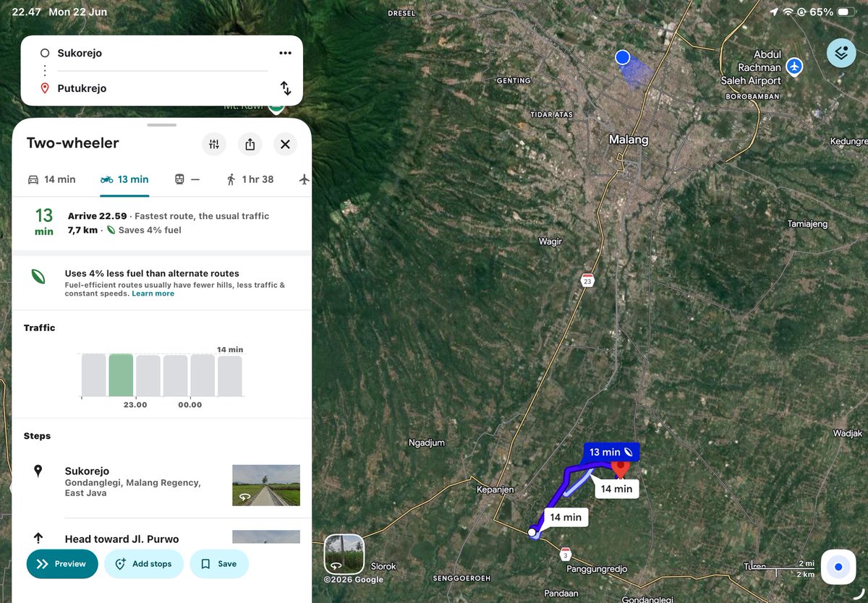Tap the Slorok map label
The width and height of the screenshot is (868, 603).
click(x=383, y=566)
